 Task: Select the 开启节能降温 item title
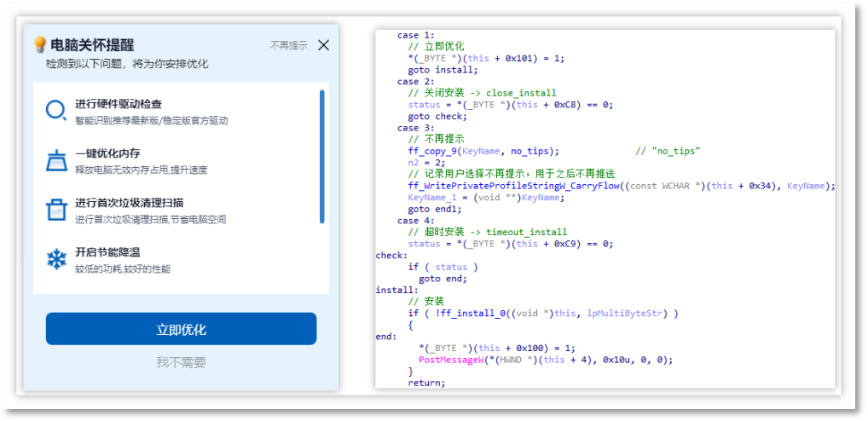(107, 252)
